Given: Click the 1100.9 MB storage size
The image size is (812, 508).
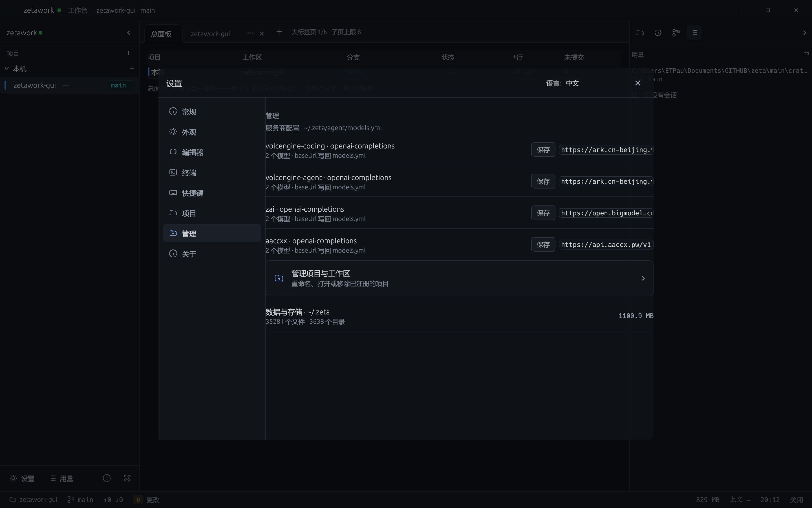Looking at the screenshot, I should 636,316.
